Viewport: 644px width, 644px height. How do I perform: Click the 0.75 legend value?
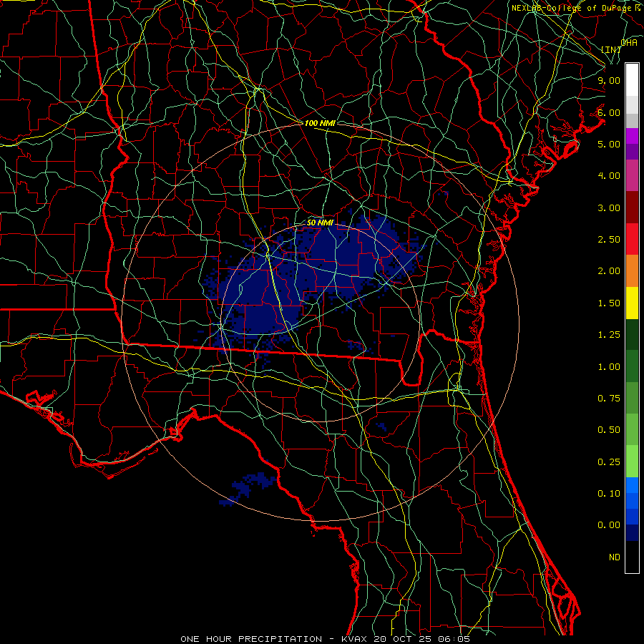[x=609, y=399]
